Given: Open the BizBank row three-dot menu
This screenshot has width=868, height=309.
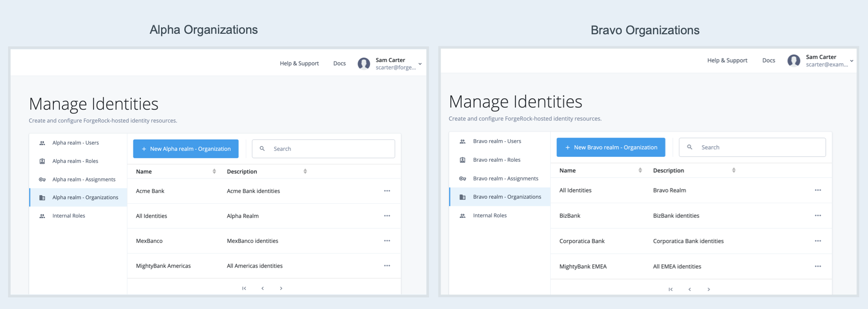Looking at the screenshot, I should (818, 216).
